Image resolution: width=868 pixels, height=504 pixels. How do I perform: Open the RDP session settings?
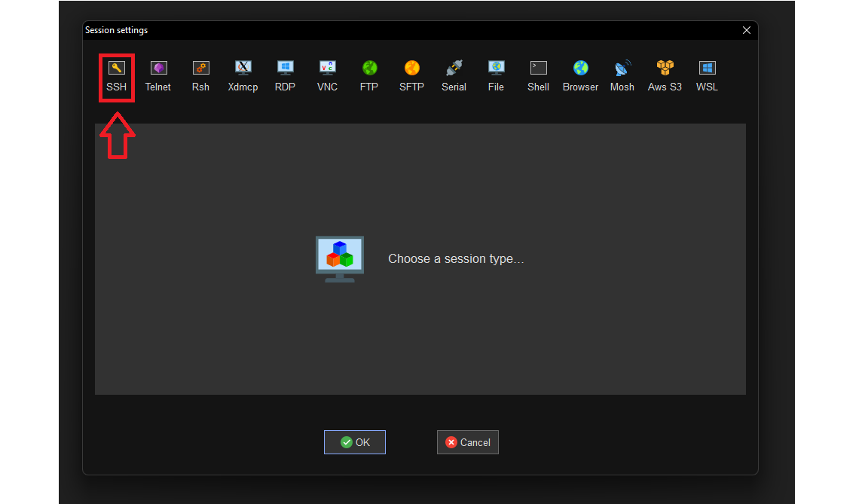[x=285, y=76]
